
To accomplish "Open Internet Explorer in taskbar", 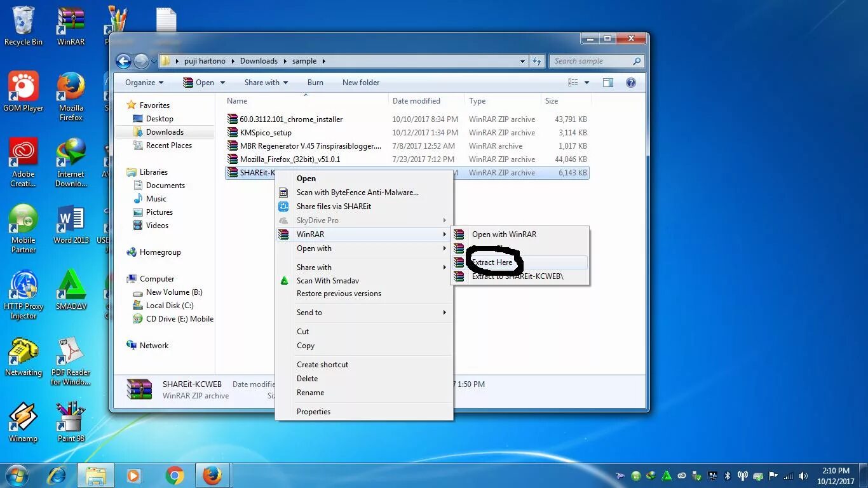I will tap(58, 475).
